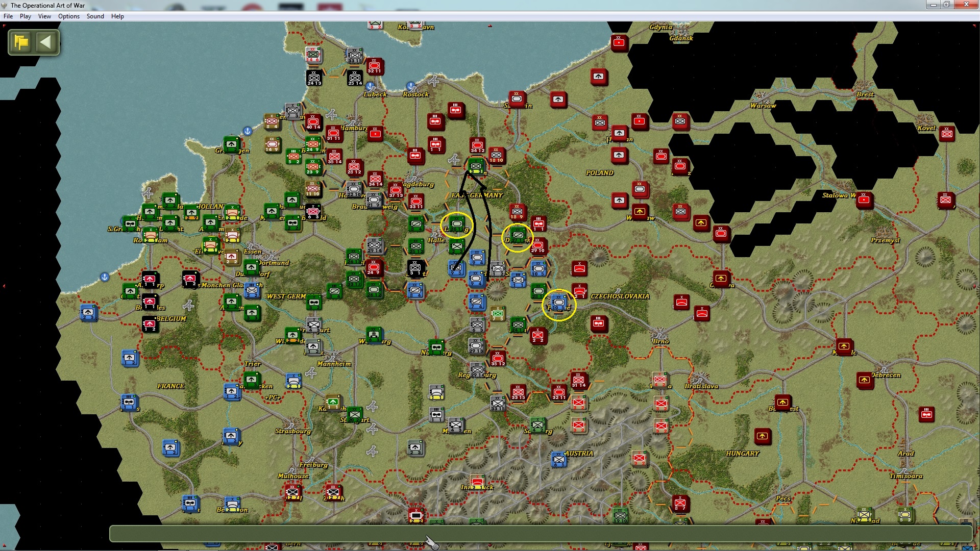980x551 pixels.
Task: Click the left arrow back button
Action: 46,42
